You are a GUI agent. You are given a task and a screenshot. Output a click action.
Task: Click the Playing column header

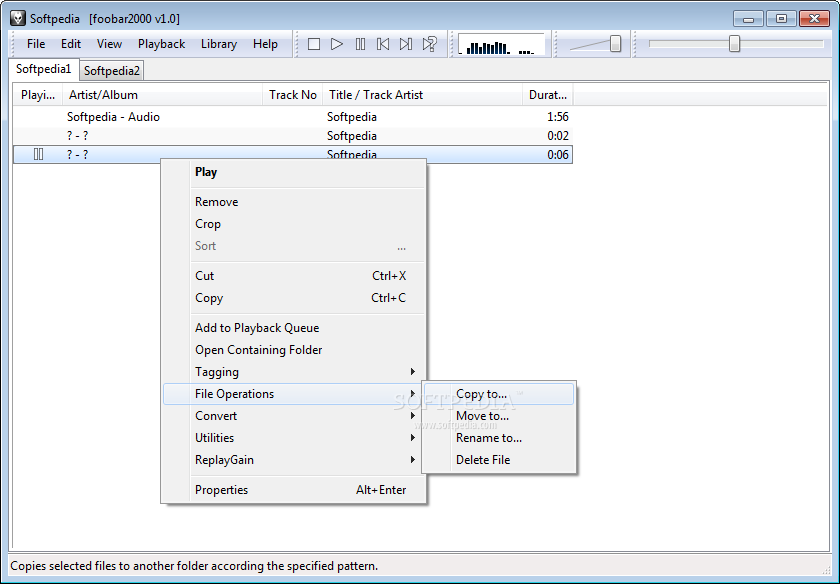click(x=38, y=95)
